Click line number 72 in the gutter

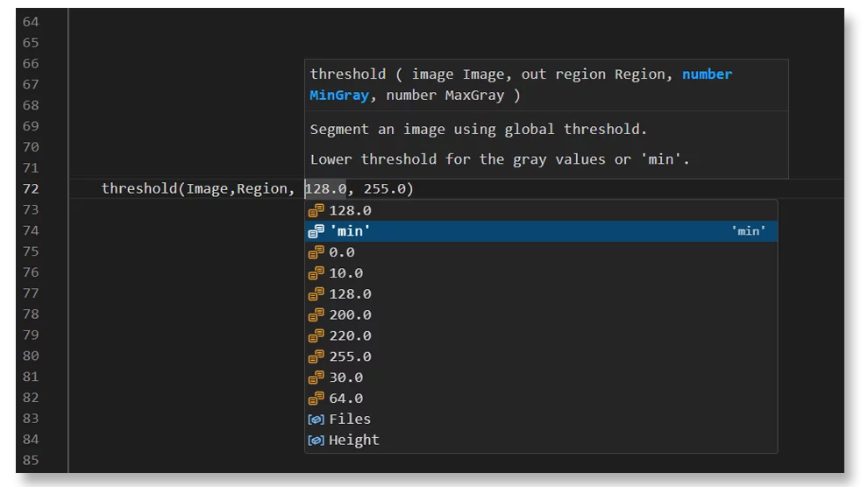(x=31, y=189)
